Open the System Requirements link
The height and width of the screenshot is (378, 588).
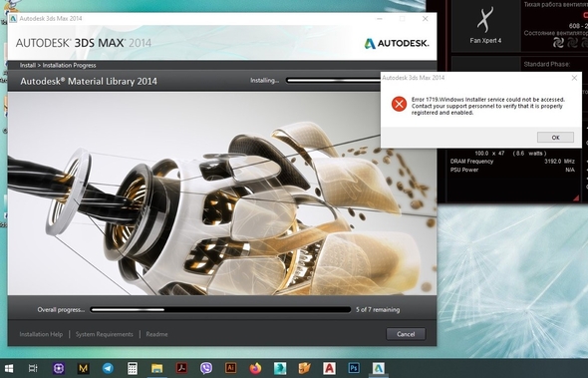[105, 334]
